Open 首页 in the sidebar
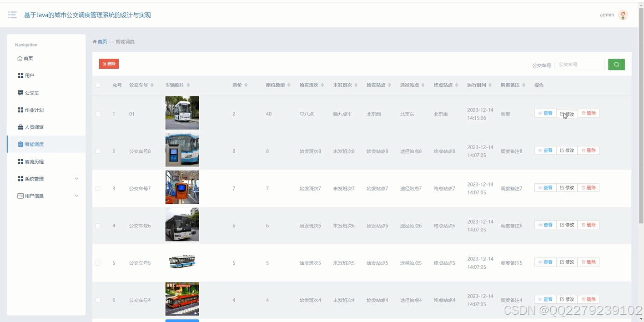644x322 pixels. pos(46,59)
